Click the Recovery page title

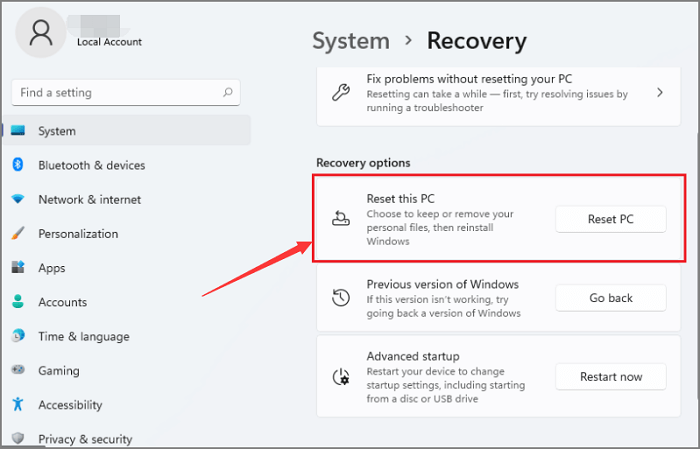click(x=477, y=41)
